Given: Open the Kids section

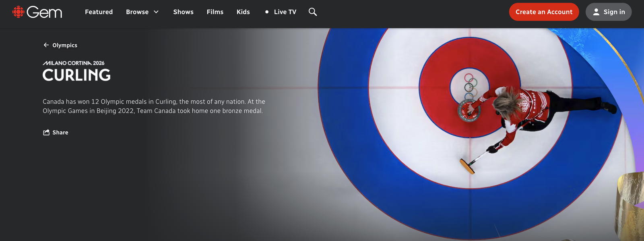Looking at the screenshot, I should [243, 12].
